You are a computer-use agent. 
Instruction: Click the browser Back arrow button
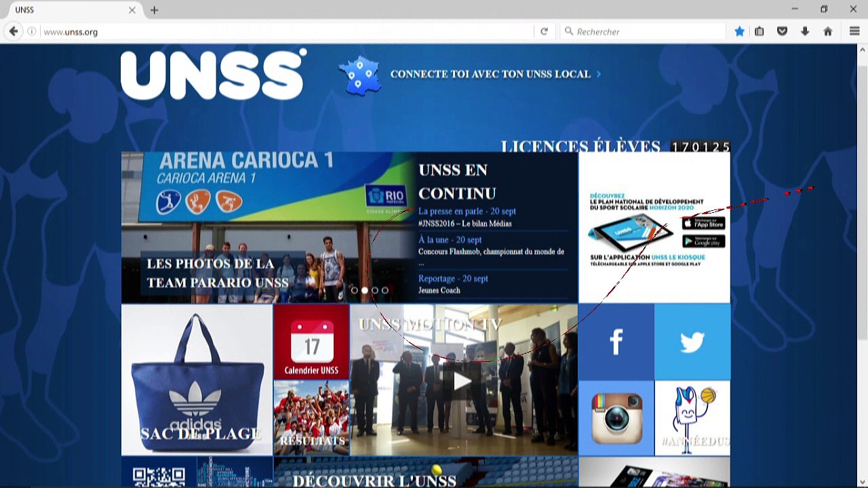13,31
